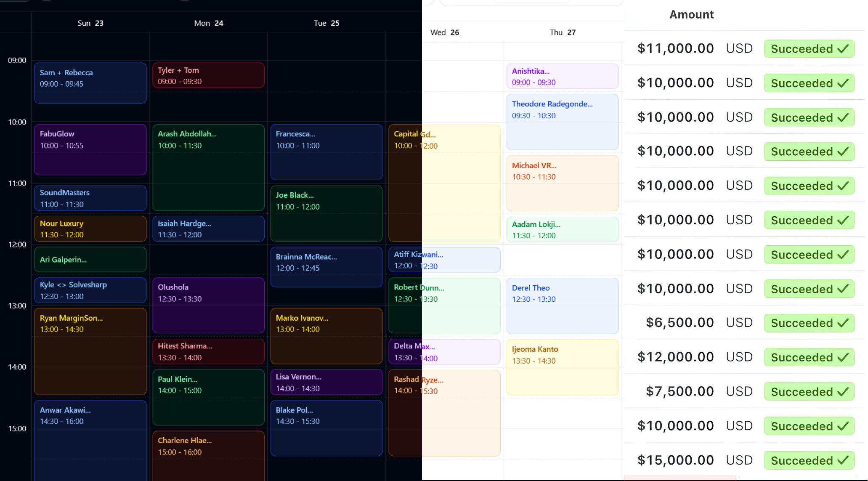This screenshot has width=868, height=481.
Task: Click the Succeeded badge for $11,000.00
Action: click(x=809, y=49)
